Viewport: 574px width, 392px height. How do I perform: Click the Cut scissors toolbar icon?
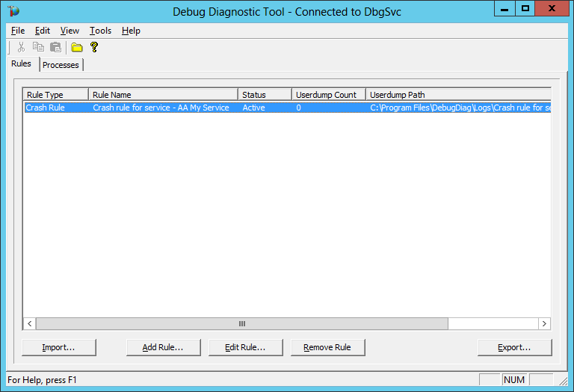(x=22, y=47)
